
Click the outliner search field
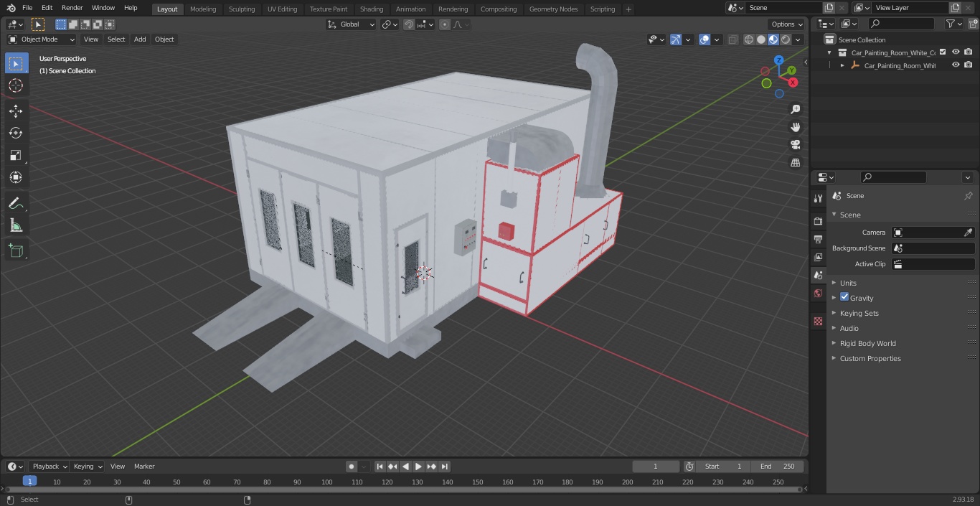[901, 24]
